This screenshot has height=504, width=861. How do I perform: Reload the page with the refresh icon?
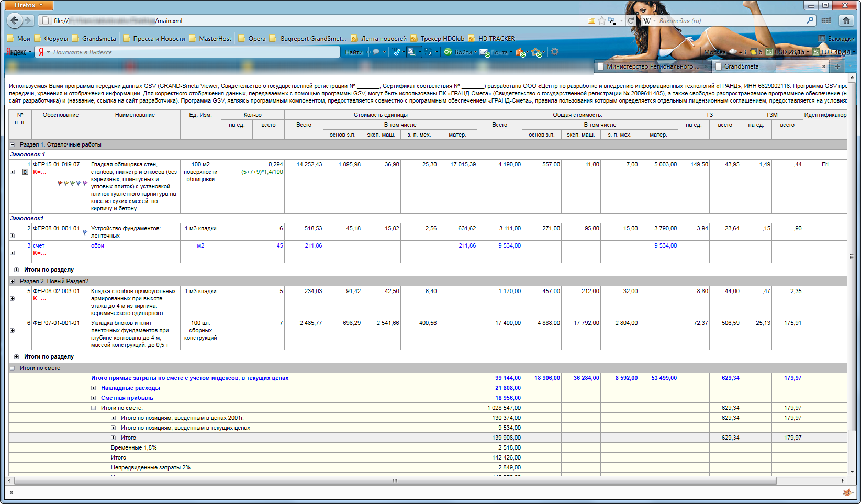tap(631, 20)
